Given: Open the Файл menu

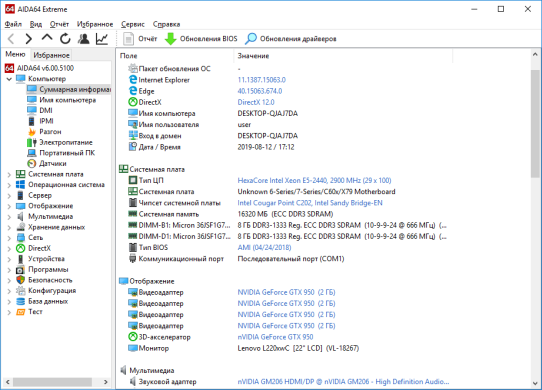Looking at the screenshot, I should 13,24.
